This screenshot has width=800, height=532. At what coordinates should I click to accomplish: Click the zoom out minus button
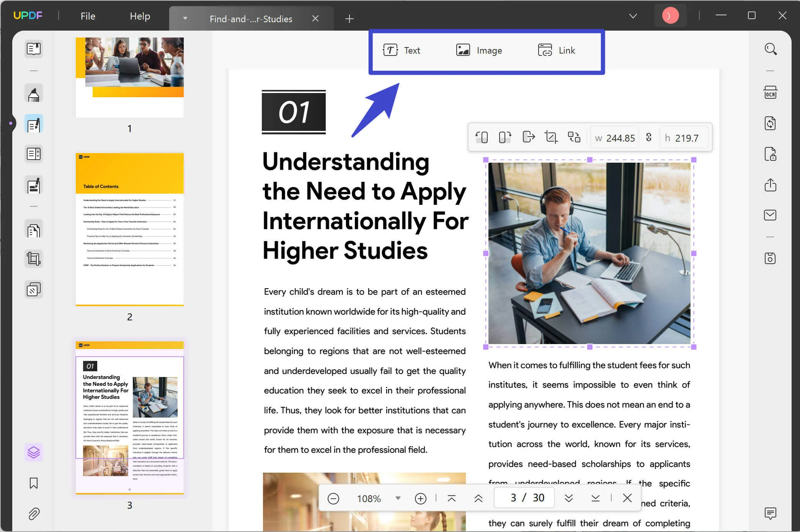[x=334, y=498]
